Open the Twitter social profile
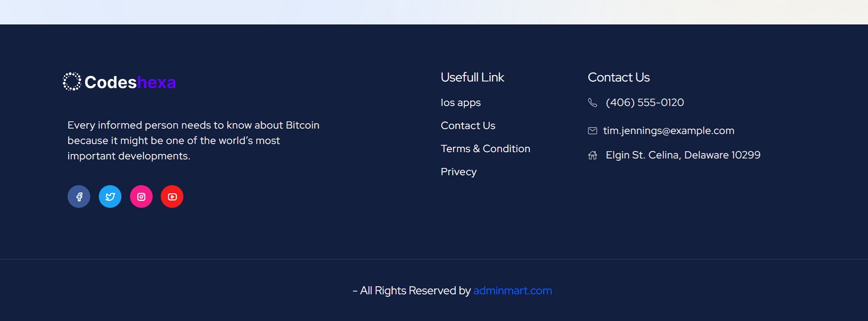The image size is (868, 321). 110,197
